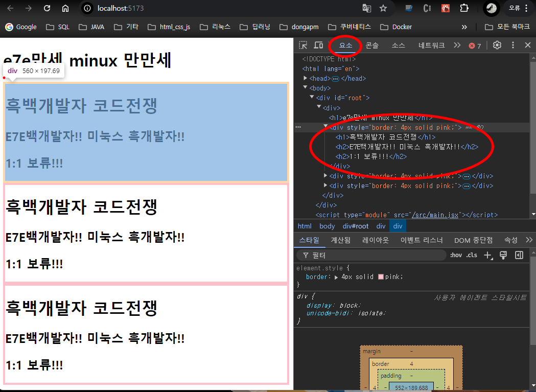
Task: Click the translate page icon
Action: (367, 8)
